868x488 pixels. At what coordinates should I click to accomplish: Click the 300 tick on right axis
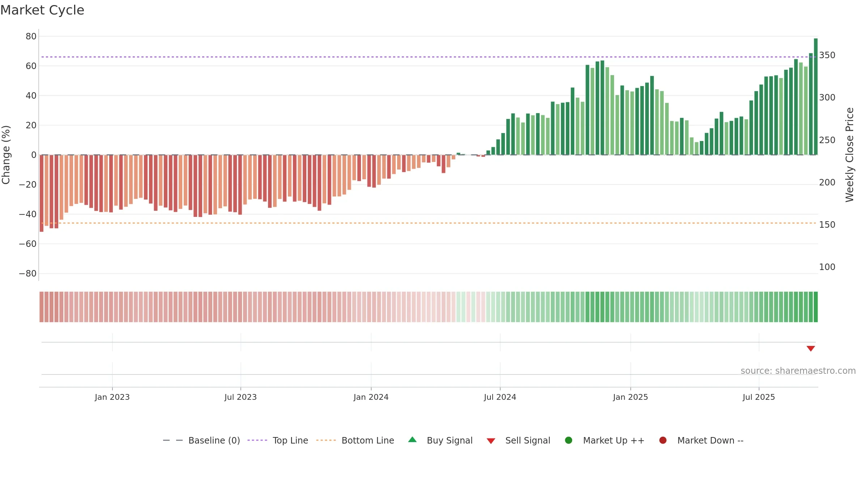pos(827,98)
